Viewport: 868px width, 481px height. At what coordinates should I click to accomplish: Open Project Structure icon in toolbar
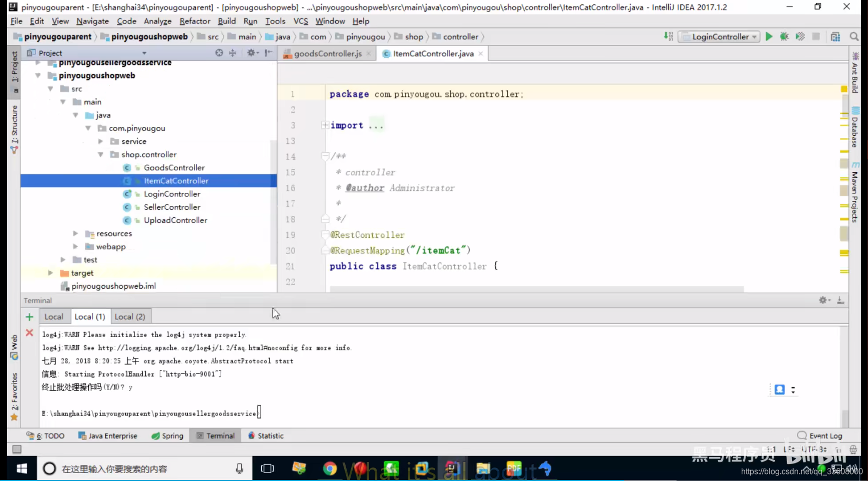[836, 36]
